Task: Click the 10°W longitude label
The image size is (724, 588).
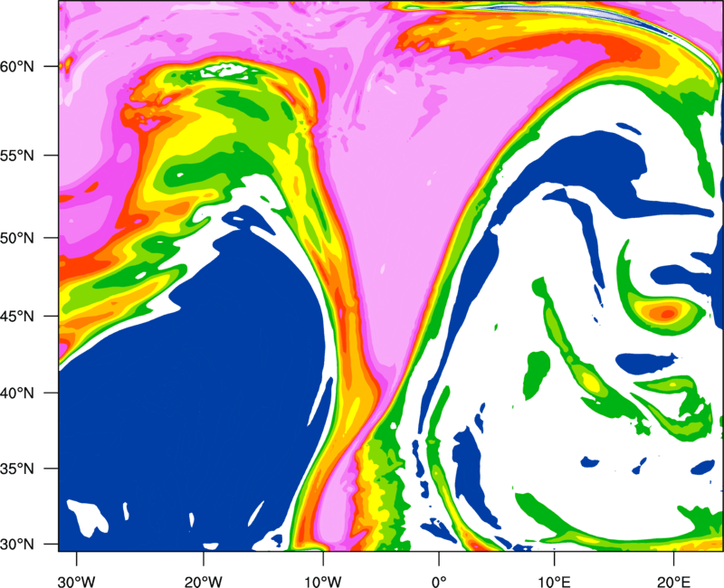Action: 323,582
